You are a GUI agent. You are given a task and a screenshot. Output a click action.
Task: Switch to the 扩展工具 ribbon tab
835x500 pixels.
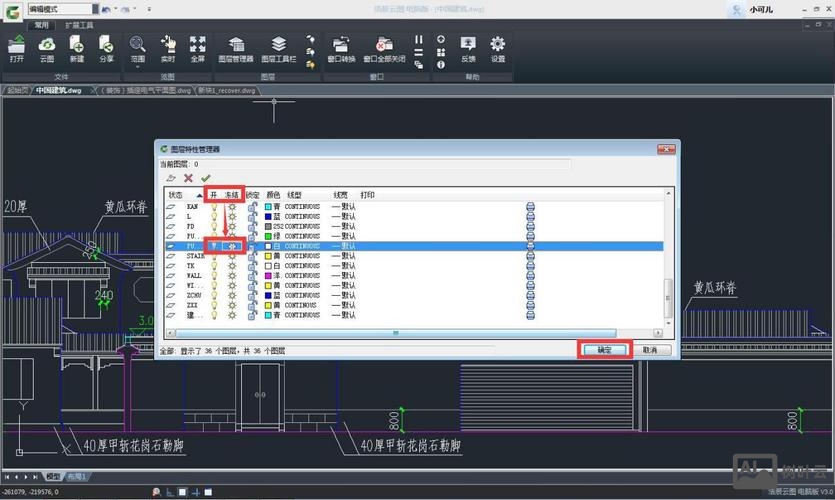click(x=79, y=25)
